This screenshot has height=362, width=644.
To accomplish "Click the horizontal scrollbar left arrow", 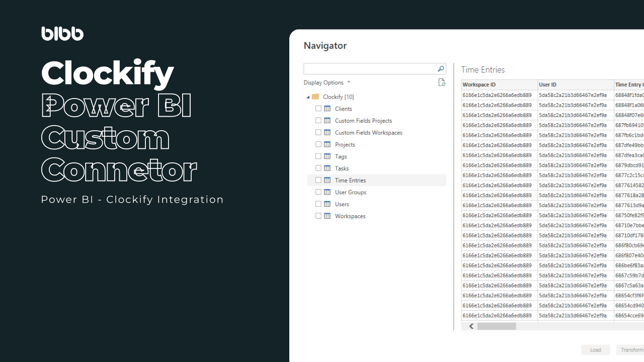I will click(x=471, y=326).
